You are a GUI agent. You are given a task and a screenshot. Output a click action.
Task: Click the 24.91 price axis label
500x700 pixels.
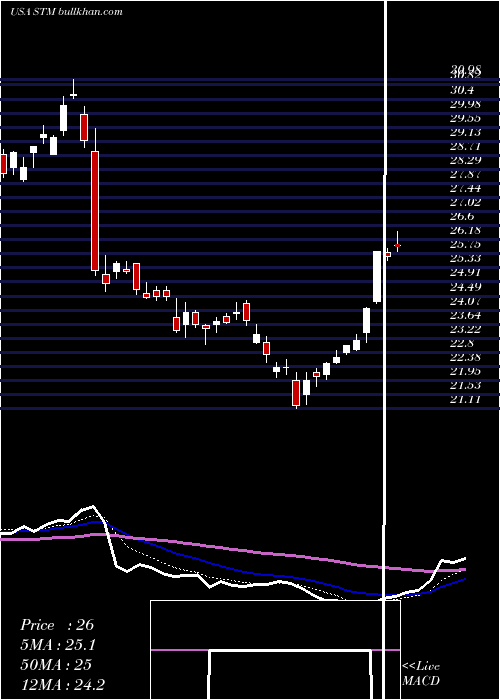pyautogui.click(x=466, y=273)
